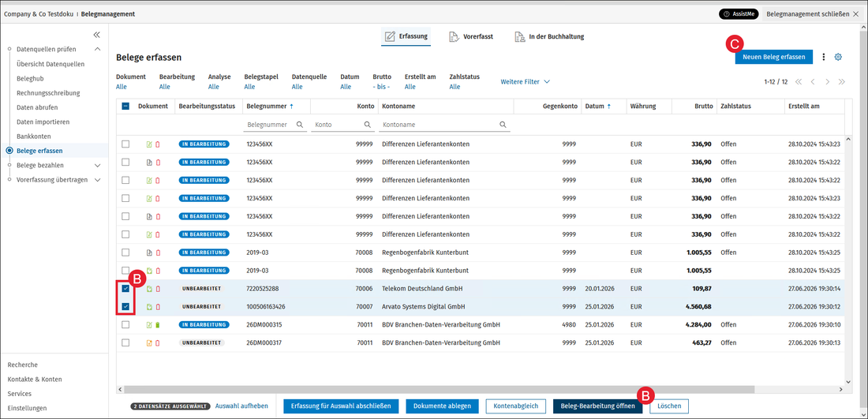Toggle the select-all header checkbox
The height and width of the screenshot is (419, 868).
click(x=125, y=106)
